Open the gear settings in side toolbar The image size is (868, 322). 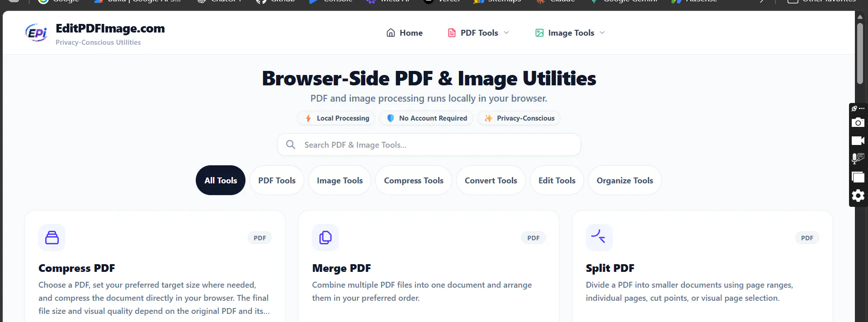858,196
